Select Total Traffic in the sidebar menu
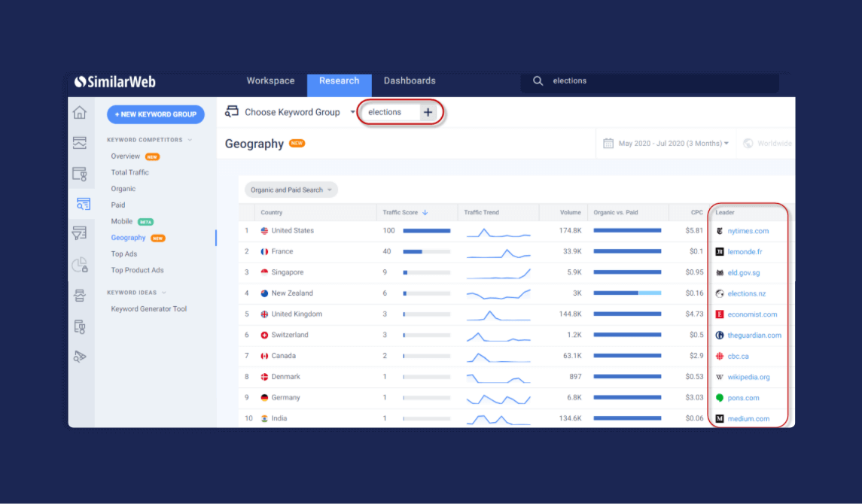The image size is (862, 504). tap(130, 172)
